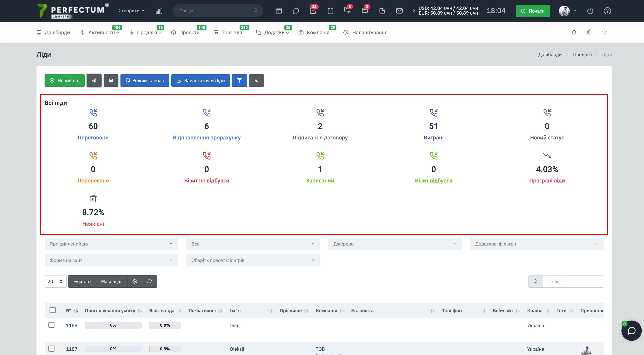Expand the Прикріплений до dropdown
Image resolution: width=644 pixels, height=355 pixels.
(x=111, y=244)
